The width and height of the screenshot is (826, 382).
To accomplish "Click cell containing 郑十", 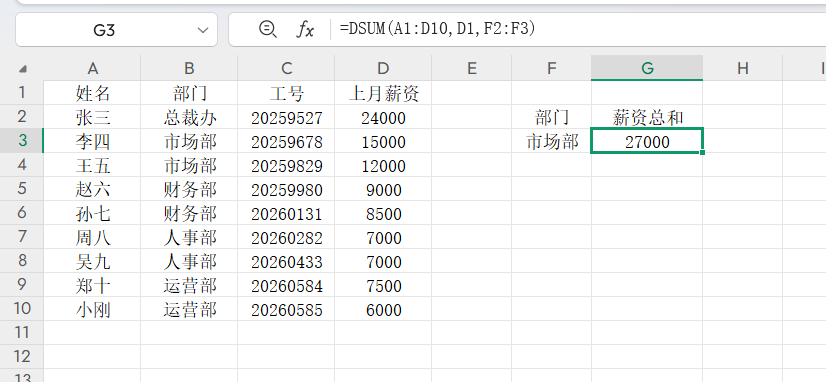I will [x=92, y=286].
